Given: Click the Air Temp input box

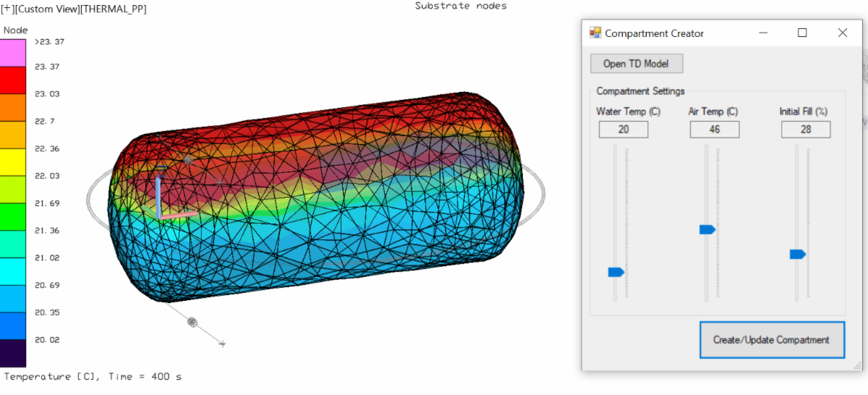Looking at the screenshot, I should (714, 129).
